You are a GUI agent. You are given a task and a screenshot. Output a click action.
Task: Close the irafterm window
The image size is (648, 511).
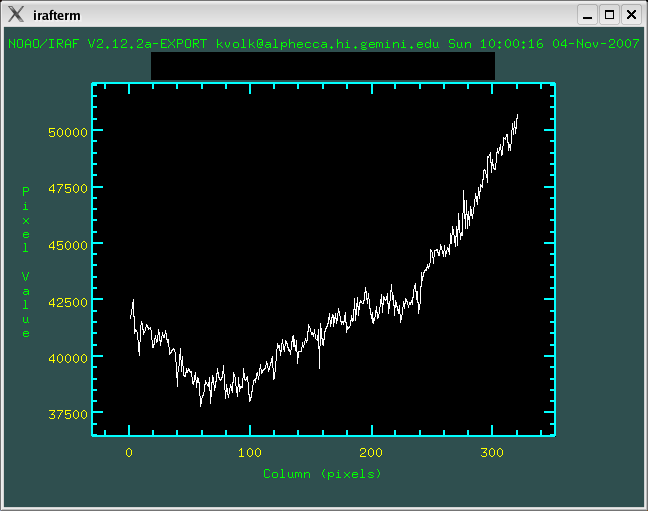(631, 15)
